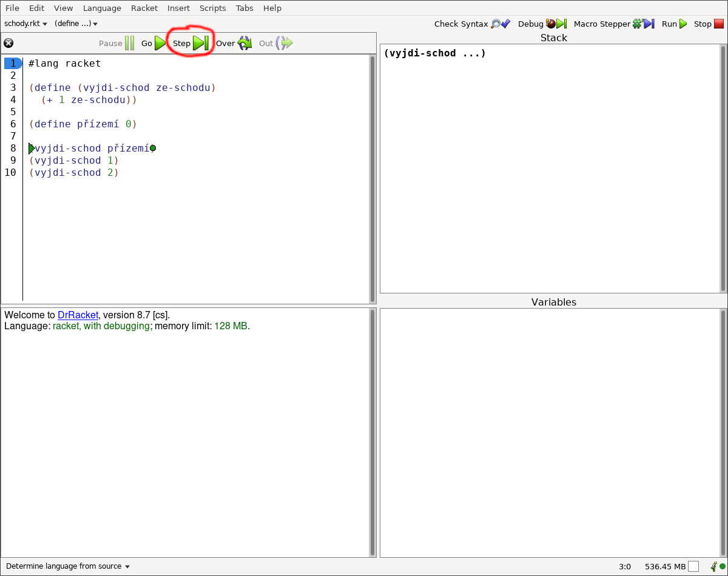Open the Scripts menu
The width and height of the screenshot is (728, 576).
212,8
